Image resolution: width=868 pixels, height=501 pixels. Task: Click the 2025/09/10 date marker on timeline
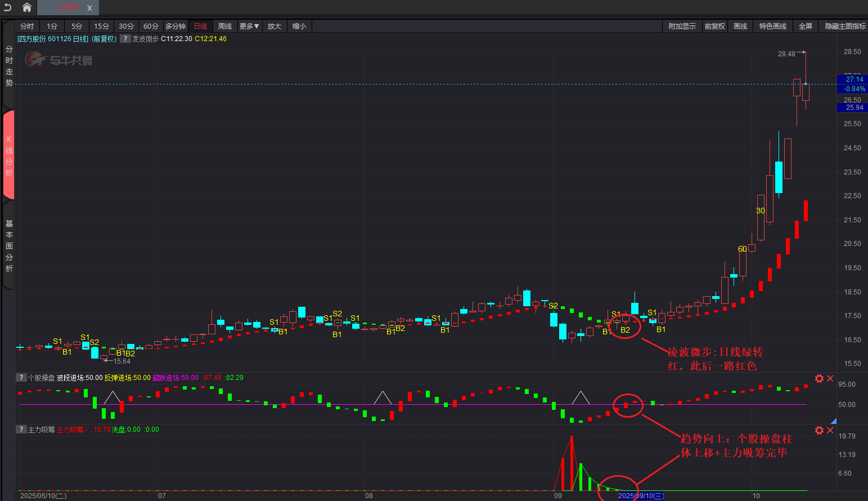pos(641,496)
